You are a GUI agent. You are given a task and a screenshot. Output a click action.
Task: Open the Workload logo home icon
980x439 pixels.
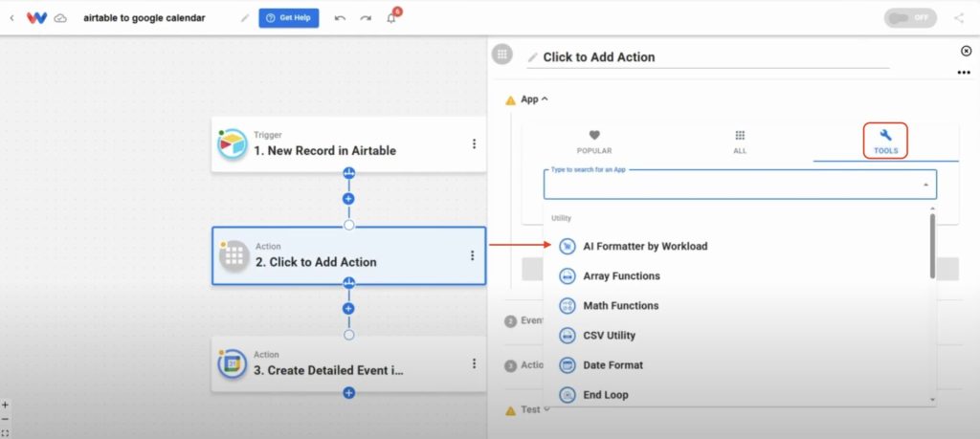coord(37,18)
